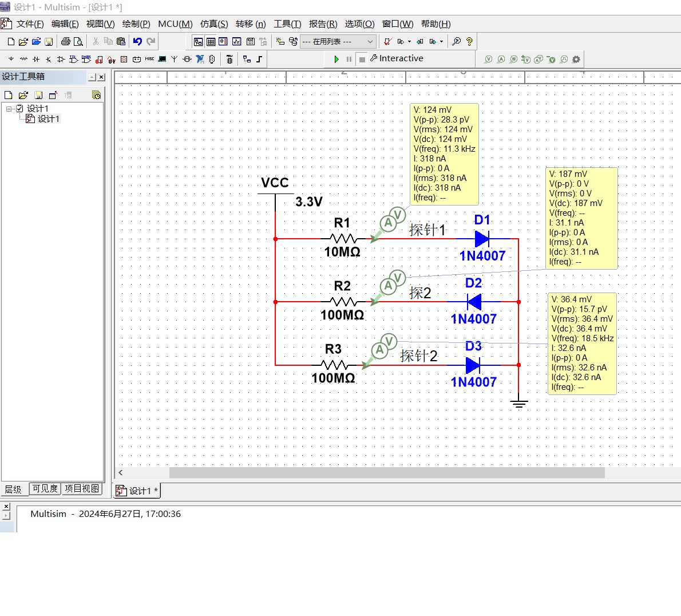
Task: Place a TTL component icon
Action: (73, 59)
